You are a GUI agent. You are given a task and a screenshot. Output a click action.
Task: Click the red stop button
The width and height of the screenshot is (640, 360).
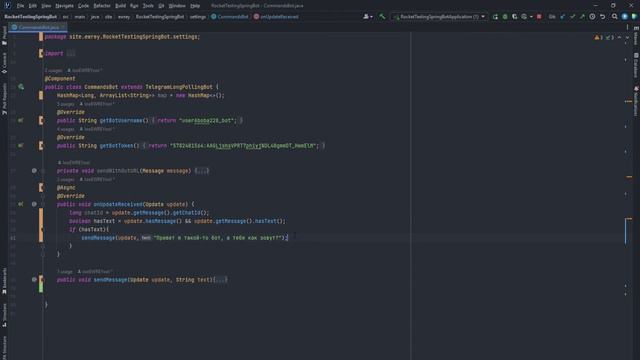[539, 17]
